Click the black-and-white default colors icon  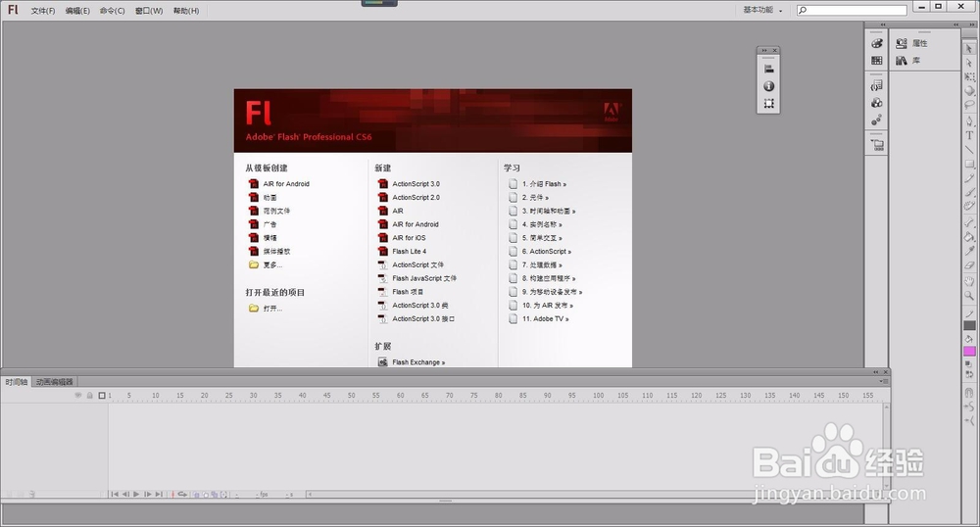tap(969, 363)
